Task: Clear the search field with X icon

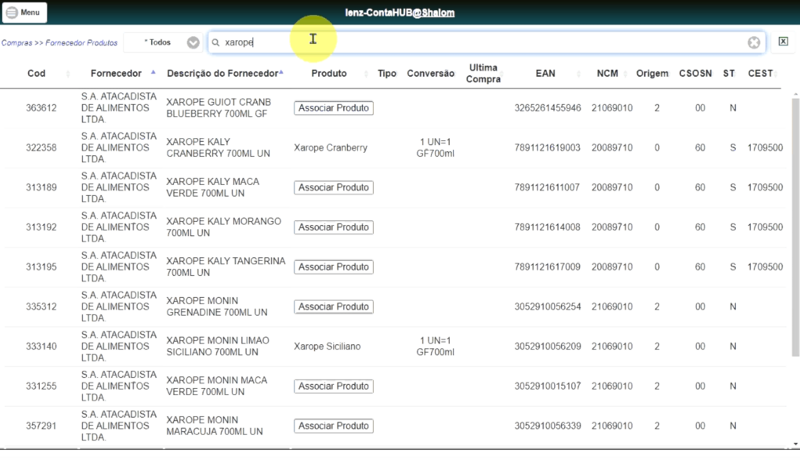Action: point(754,42)
